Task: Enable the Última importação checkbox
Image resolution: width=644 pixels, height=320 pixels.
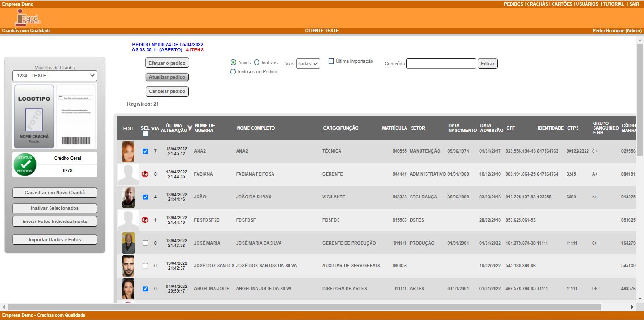Action: pos(331,61)
